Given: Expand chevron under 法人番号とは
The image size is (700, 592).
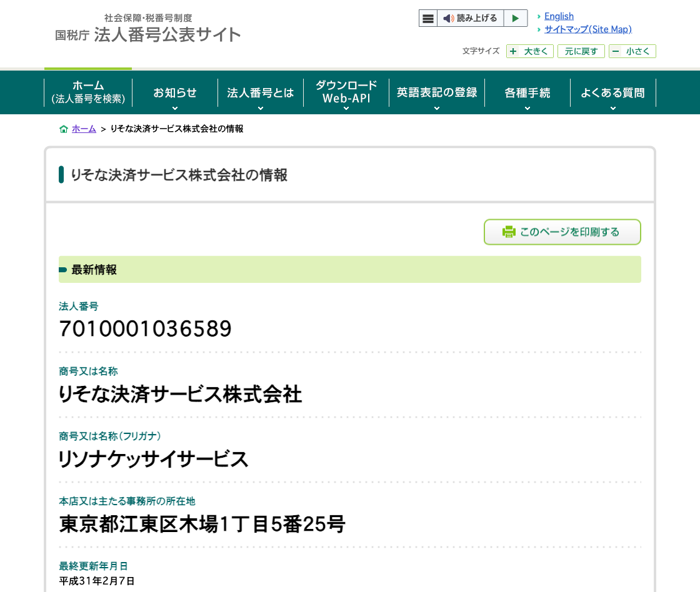Looking at the screenshot, I should pos(261,109).
